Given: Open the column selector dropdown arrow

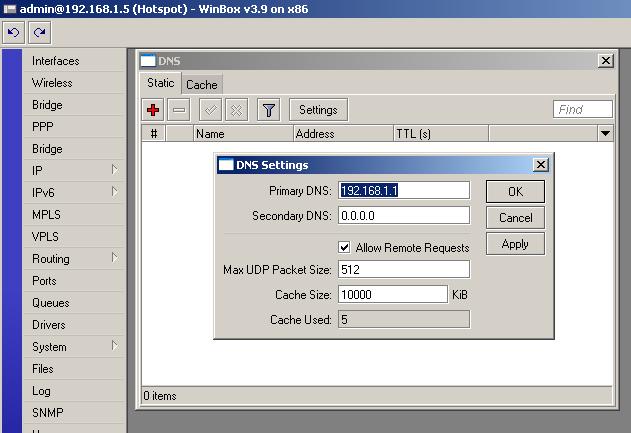Looking at the screenshot, I should pos(605,133).
